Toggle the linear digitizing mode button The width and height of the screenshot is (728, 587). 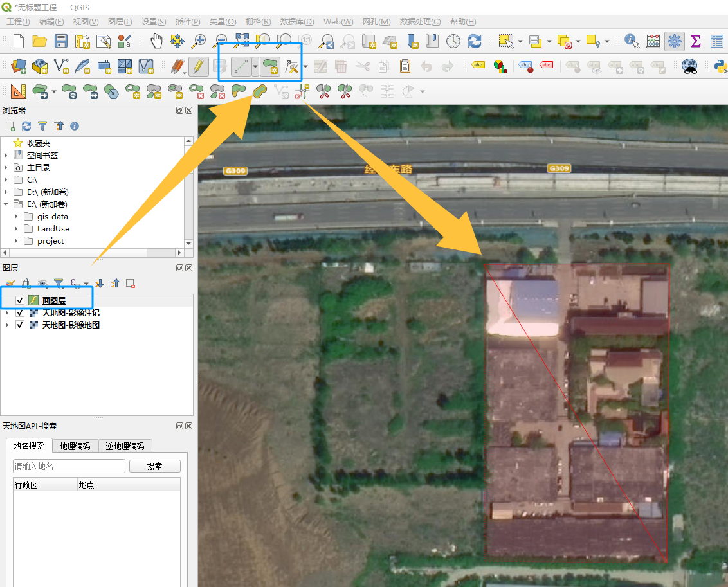pos(241,66)
